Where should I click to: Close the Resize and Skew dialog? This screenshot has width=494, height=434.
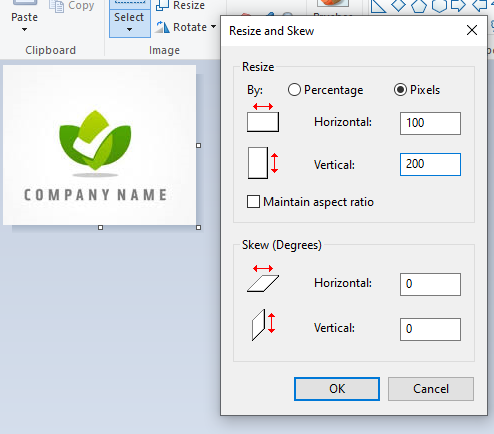[x=472, y=30]
